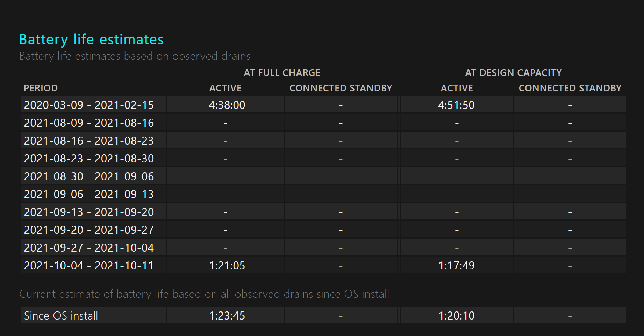This screenshot has height=336, width=644.
Task: Click the AT FULL CHARGE header
Action: coord(282,73)
